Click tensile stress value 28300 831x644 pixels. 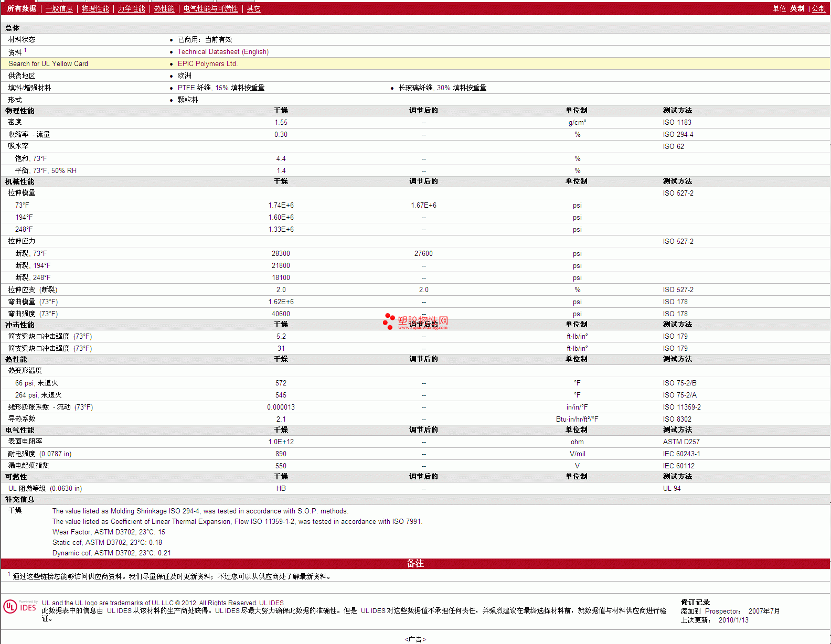click(x=281, y=253)
